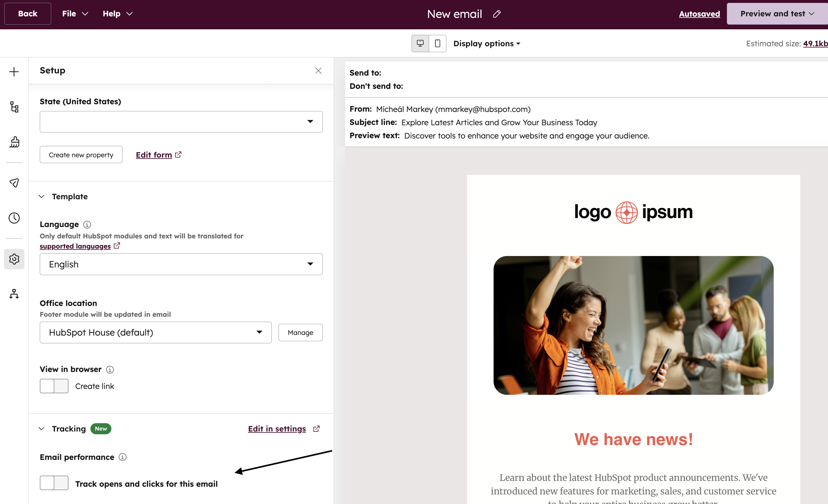Open the design paintbrush sidebar icon
Image resolution: width=828 pixels, height=504 pixels.
tap(14, 142)
